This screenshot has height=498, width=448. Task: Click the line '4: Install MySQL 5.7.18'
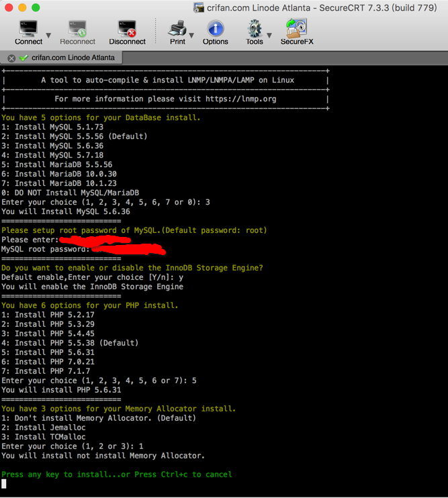tap(52, 155)
